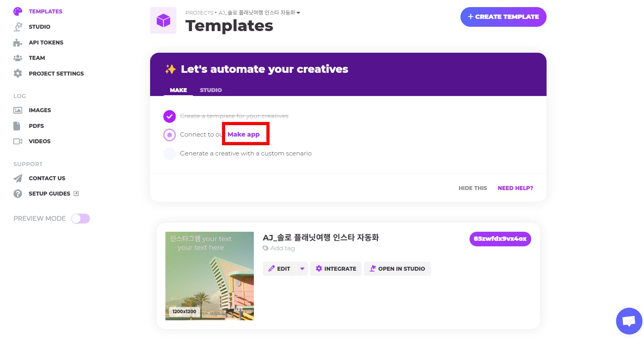Select the Make tab in onboarding panel
The image size is (644, 338).
coord(178,90)
